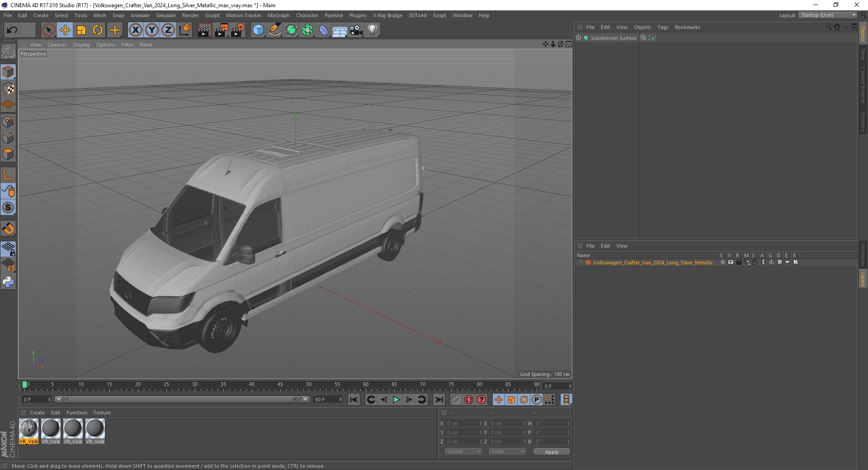Image resolution: width=868 pixels, height=470 pixels.
Task: Open the material manager Create menu
Action: click(x=37, y=413)
